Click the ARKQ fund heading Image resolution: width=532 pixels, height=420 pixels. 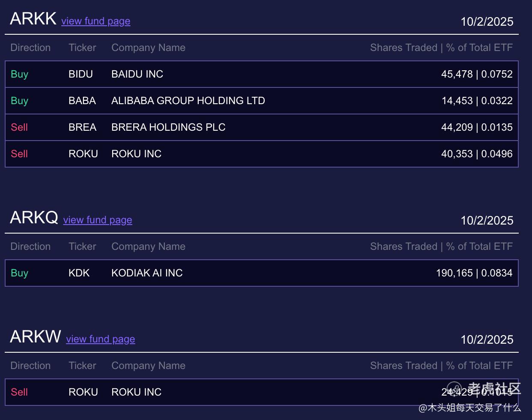(x=34, y=217)
